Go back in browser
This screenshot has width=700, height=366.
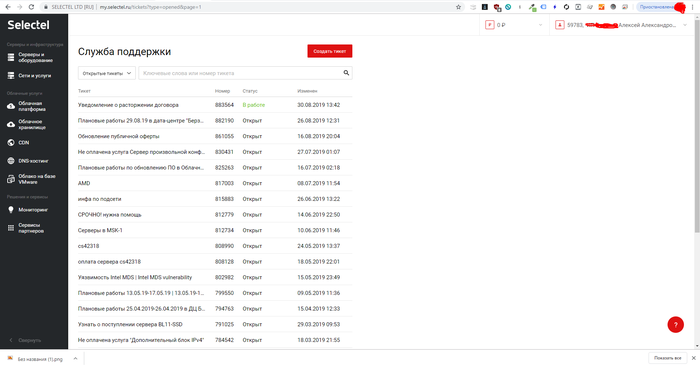tap(8, 7)
